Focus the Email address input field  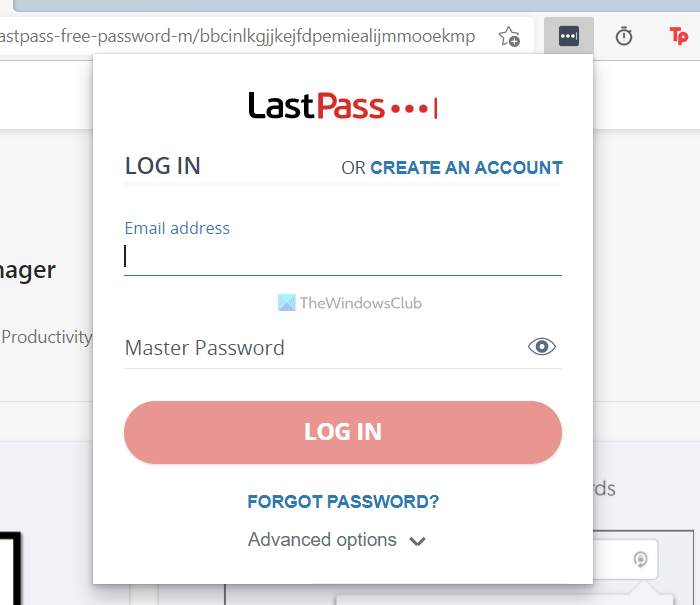pos(342,258)
